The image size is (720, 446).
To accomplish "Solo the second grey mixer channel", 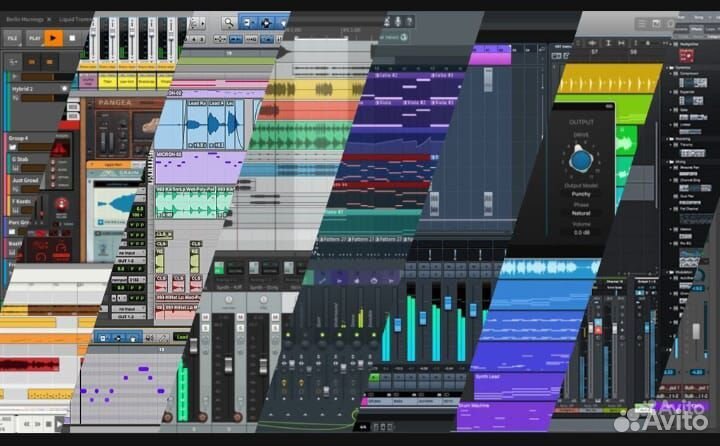I will coord(240,328).
